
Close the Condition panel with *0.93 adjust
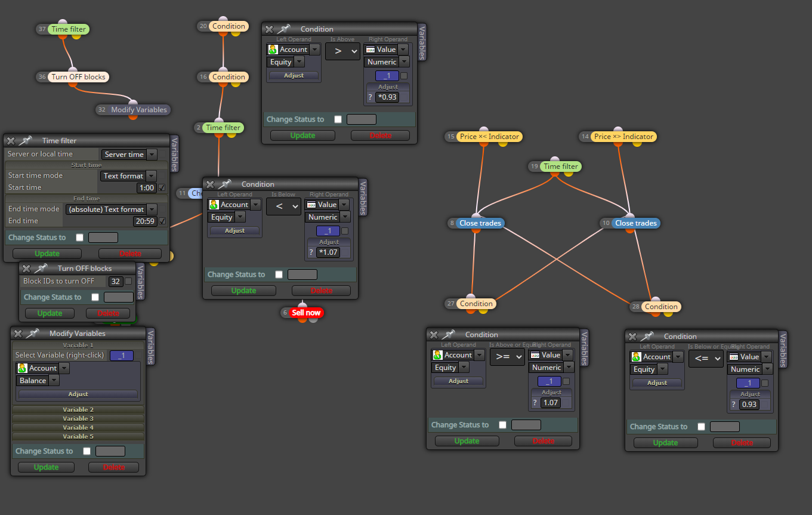[268, 29]
